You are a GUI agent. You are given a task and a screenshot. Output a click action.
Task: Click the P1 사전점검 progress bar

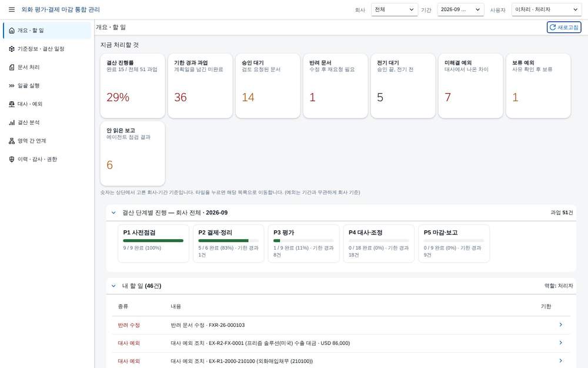point(153,241)
